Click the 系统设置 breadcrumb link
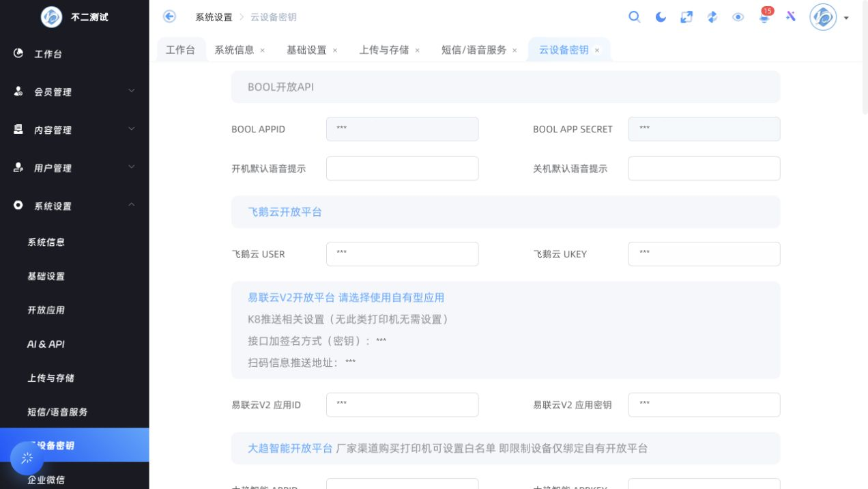868x489 pixels. pyautogui.click(x=214, y=17)
